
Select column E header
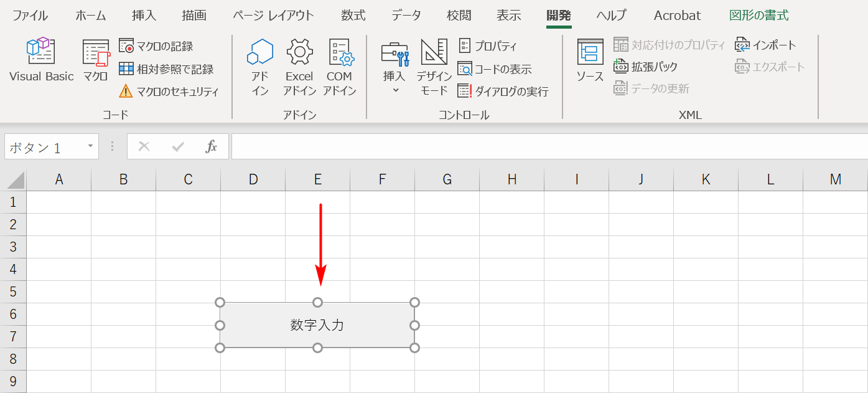pyautogui.click(x=317, y=179)
